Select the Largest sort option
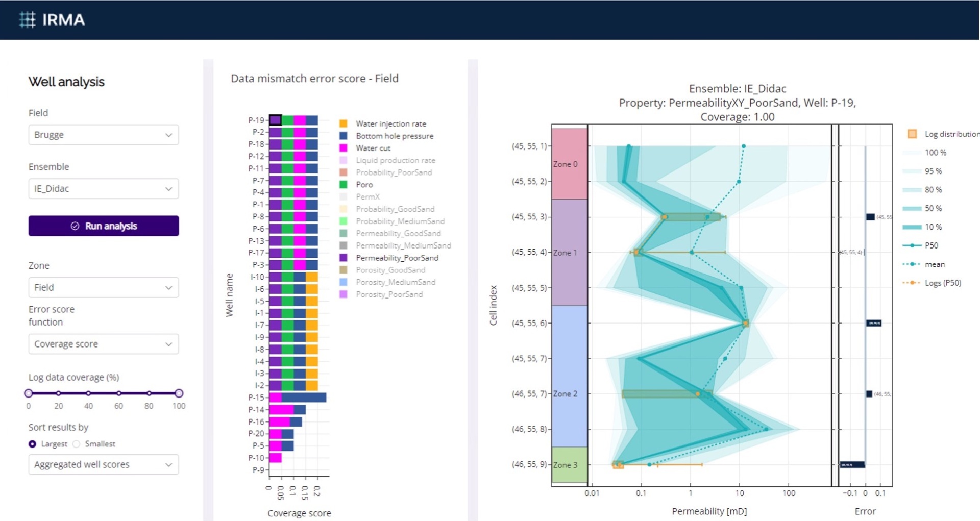This screenshot has height=521, width=980. coord(33,444)
